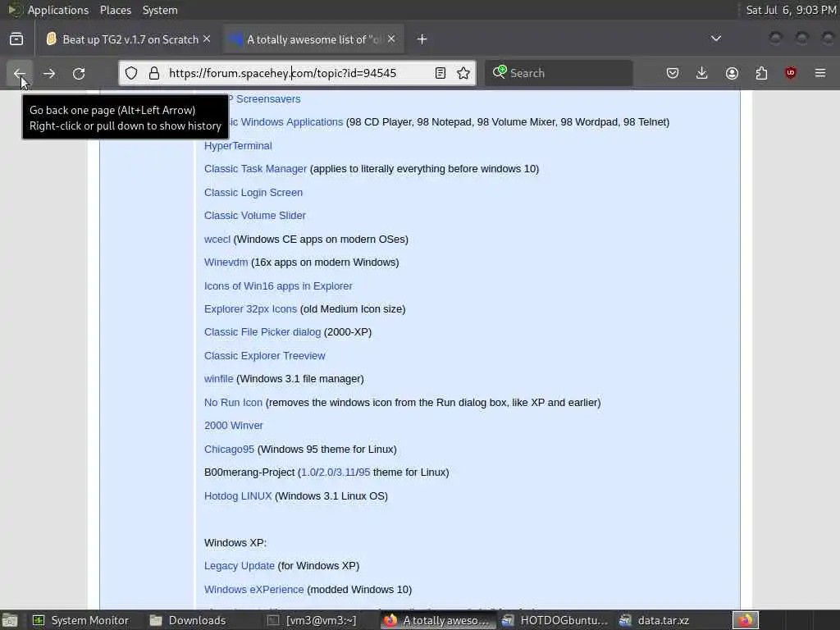Visit the Classic Login Screen link
The width and height of the screenshot is (840, 630).
(253, 192)
